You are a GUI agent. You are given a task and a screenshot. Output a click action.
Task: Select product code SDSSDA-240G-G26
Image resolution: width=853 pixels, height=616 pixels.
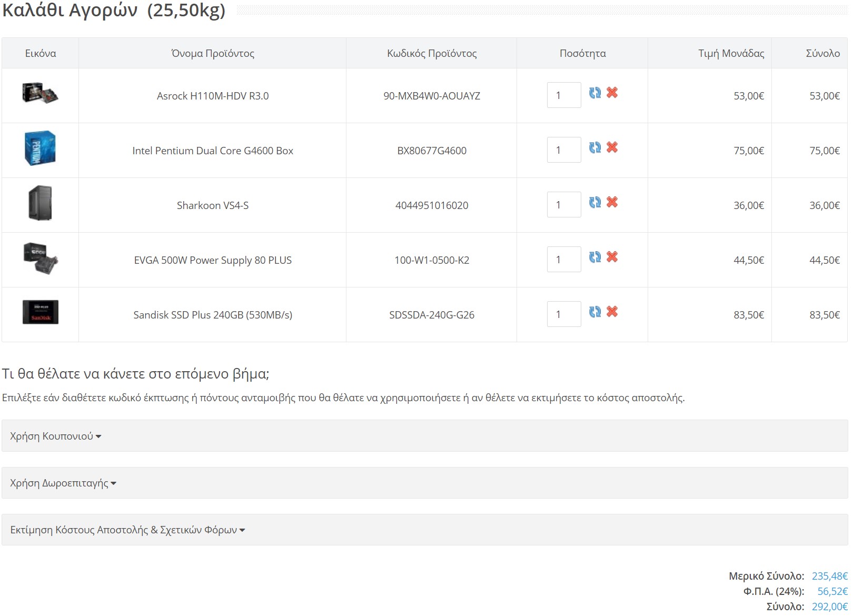click(x=432, y=315)
